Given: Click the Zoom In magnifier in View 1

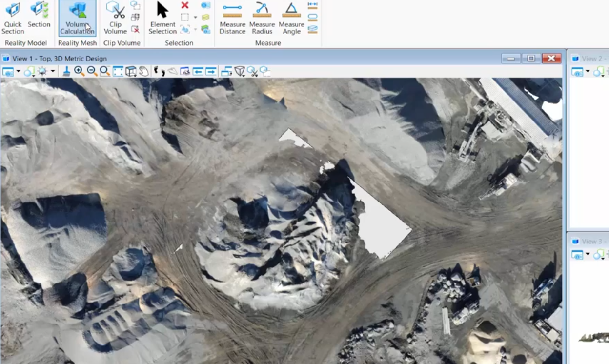Looking at the screenshot, I should pos(79,72).
